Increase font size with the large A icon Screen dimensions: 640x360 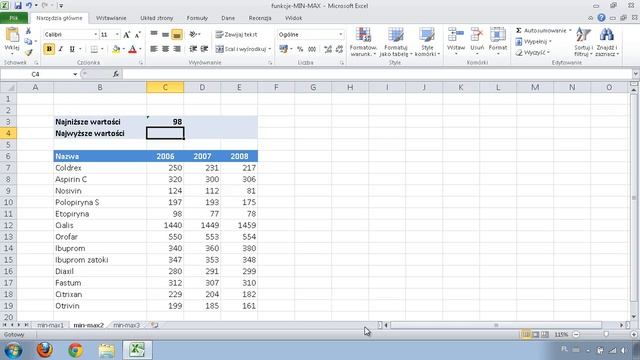(x=127, y=35)
